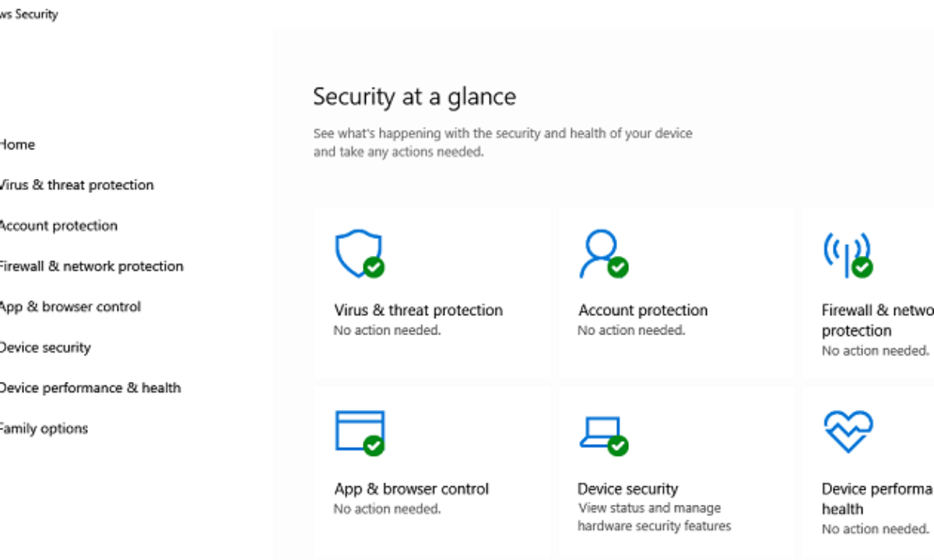Click the Virus & threat protection shield icon
Image resolution: width=934 pixels, height=560 pixels.
click(x=356, y=252)
